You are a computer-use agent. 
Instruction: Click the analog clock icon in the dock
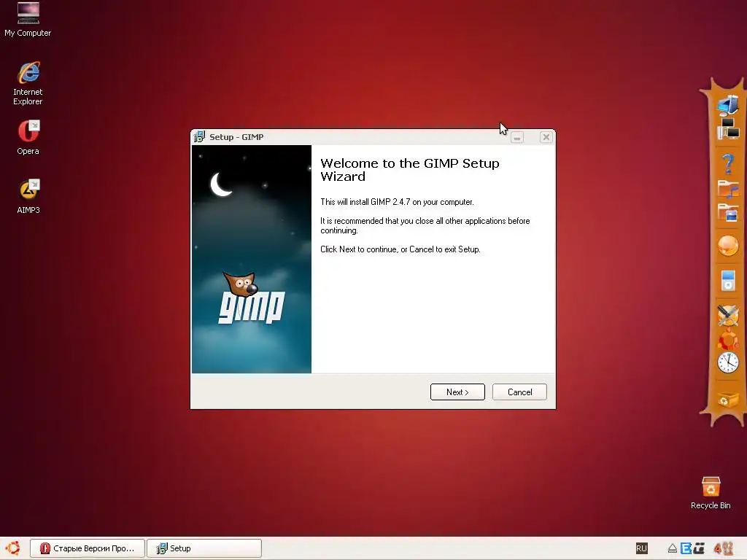728,363
